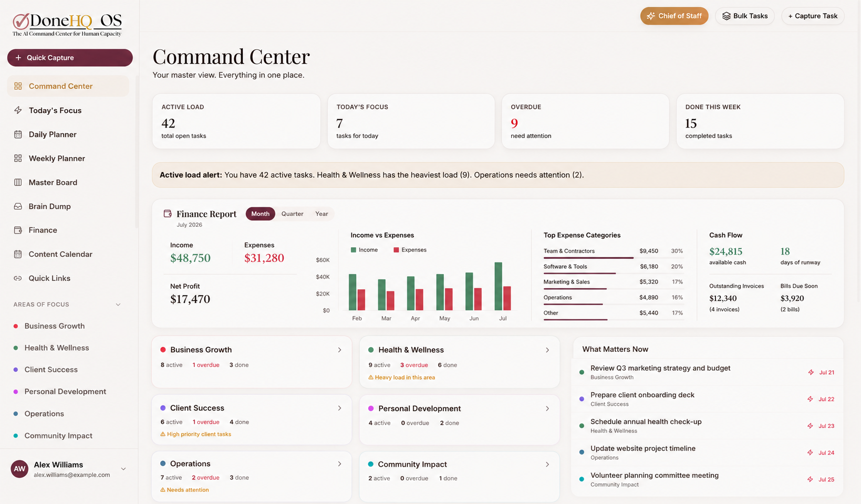Click priority bolt icon for Jul 25 task
The width and height of the screenshot is (861, 504).
[x=811, y=479]
